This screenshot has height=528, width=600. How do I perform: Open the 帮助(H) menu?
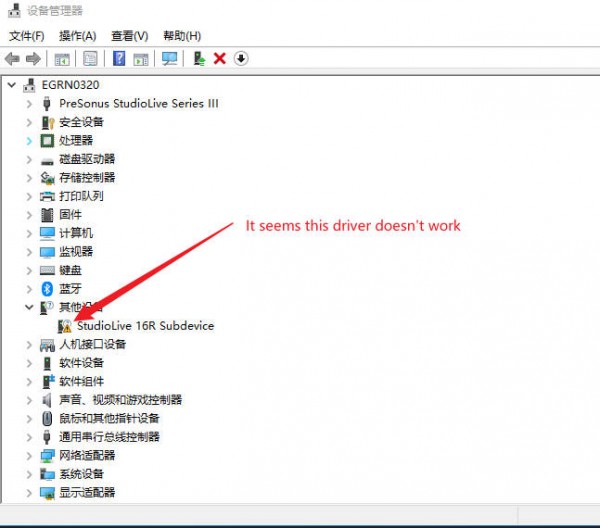coord(181,36)
